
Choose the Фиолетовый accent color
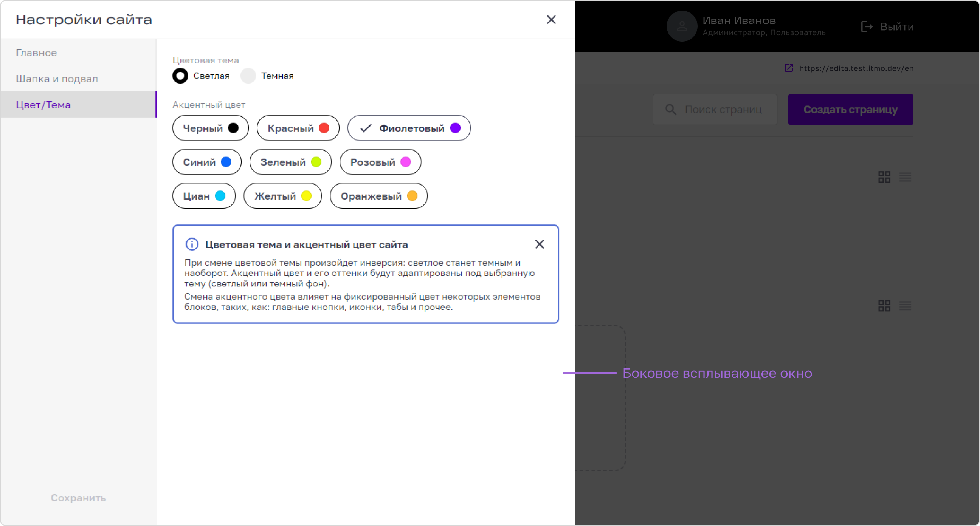tap(409, 128)
